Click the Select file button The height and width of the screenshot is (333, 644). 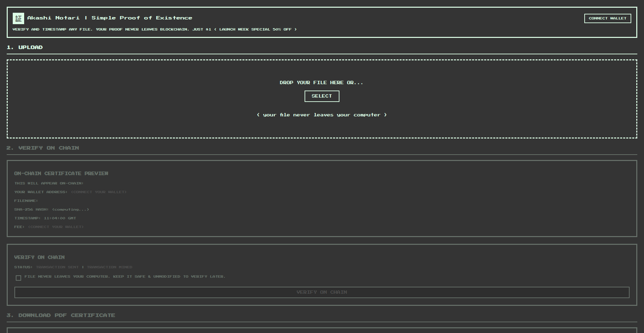coord(322,96)
